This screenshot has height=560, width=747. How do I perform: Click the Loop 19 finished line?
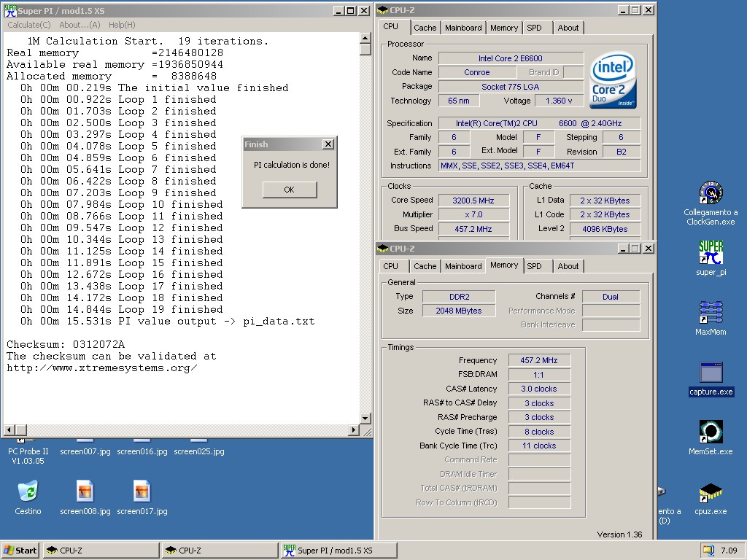(122, 309)
